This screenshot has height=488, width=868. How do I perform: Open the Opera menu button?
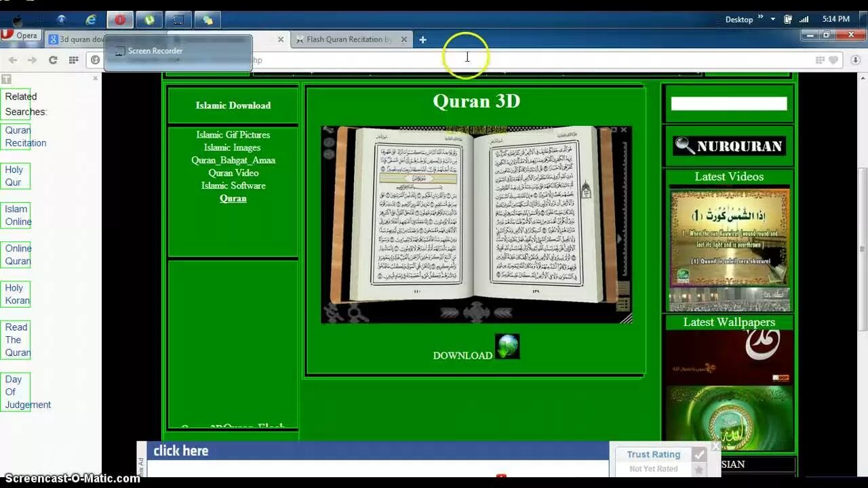pos(21,35)
